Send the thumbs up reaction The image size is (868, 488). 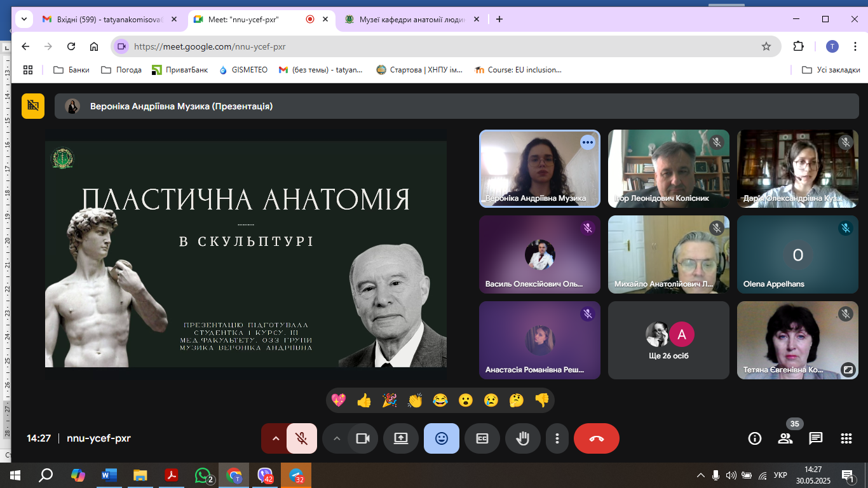click(364, 400)
